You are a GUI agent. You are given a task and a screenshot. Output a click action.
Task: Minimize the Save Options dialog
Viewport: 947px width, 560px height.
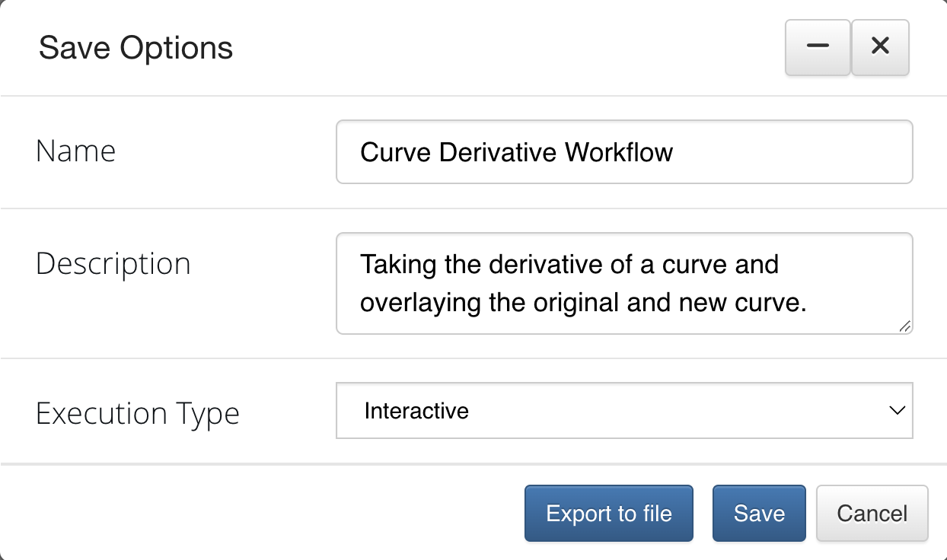tap(818, 47)
